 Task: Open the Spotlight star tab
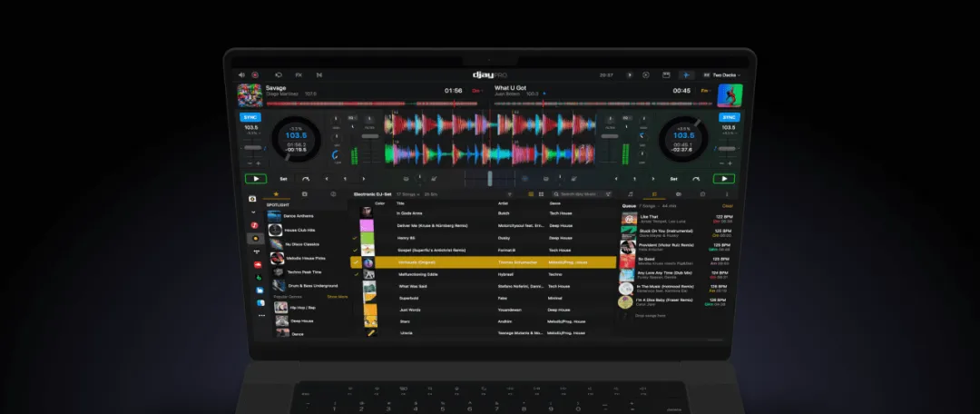[x=276, y=194]
